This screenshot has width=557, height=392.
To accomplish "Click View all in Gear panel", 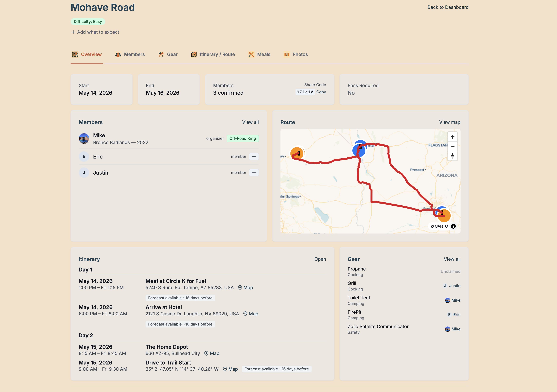I will (452, 259).
